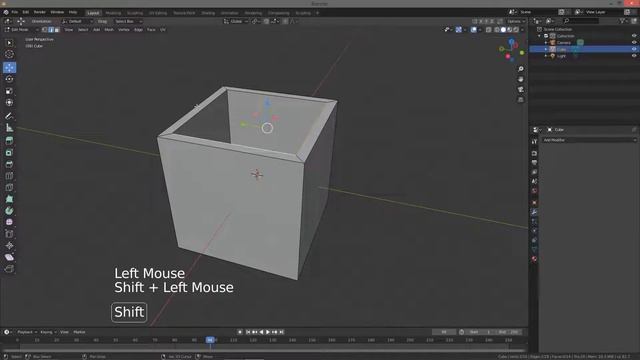Play the animation in timeline

click(x=268, y=332)
